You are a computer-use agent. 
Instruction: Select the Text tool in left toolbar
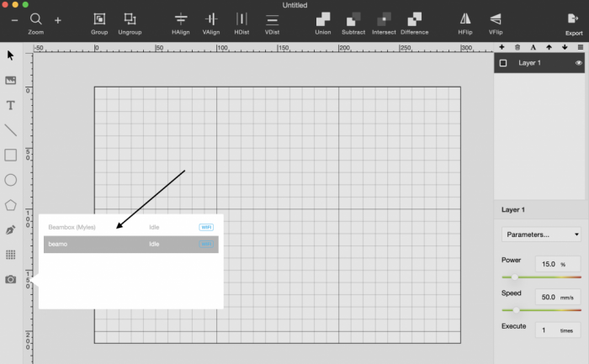[11, 106]
